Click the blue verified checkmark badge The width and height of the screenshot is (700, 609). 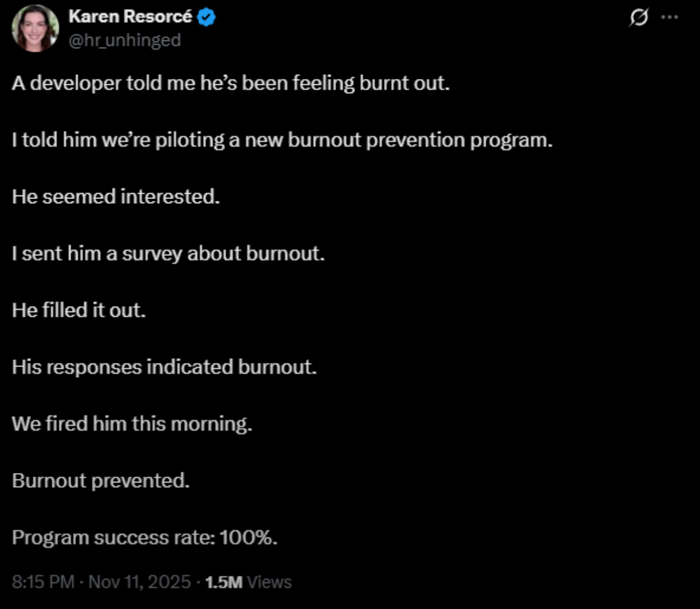(207, 17)
